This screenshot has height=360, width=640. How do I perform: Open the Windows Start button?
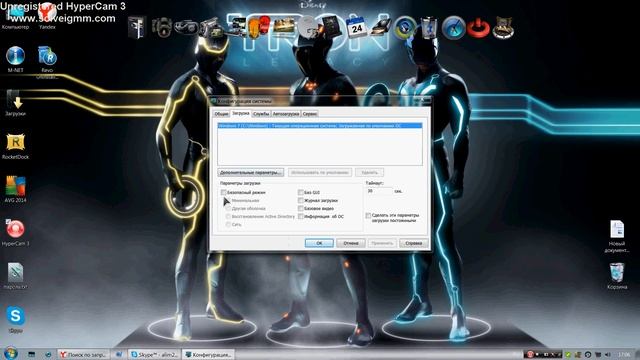11,353
